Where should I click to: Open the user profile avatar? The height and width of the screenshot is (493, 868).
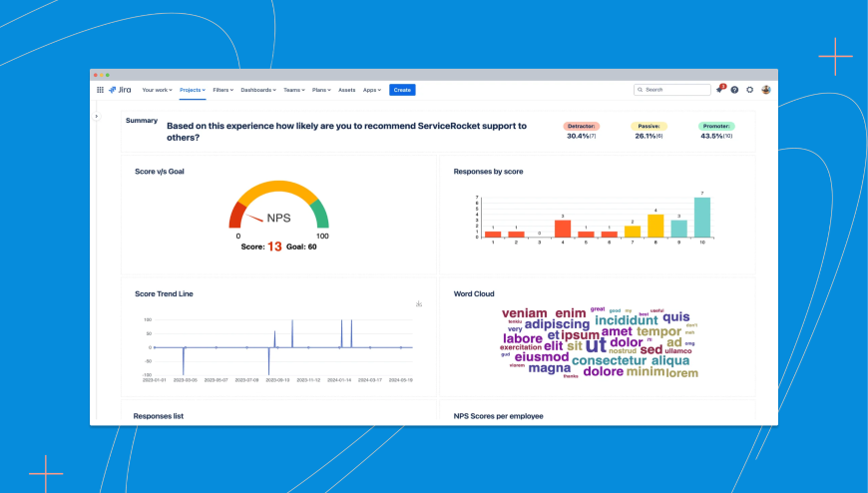pyautogui.click(x=766, y=90)
